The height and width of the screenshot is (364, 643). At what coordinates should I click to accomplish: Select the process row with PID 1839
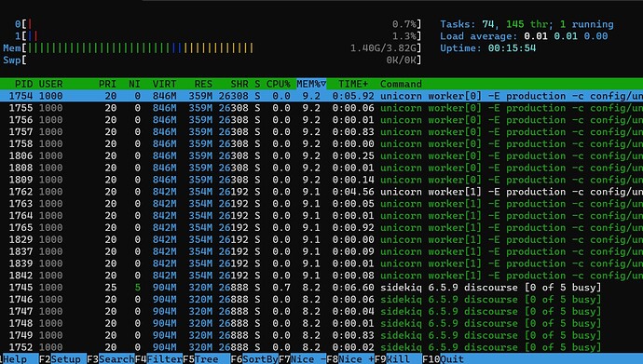pyautogui.click(x=321, y=263)
